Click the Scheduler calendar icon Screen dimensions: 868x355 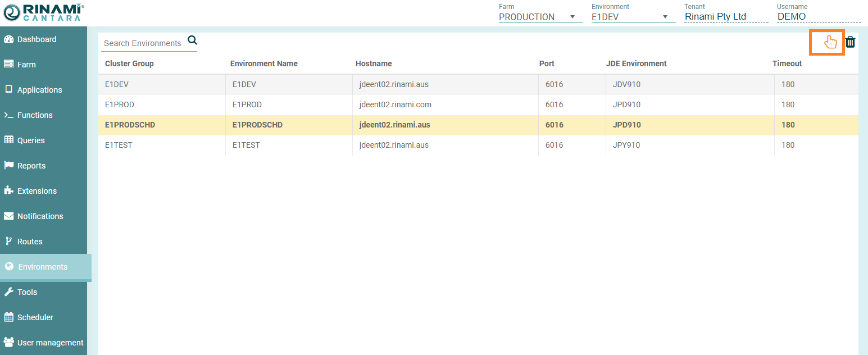coord(8,317)
